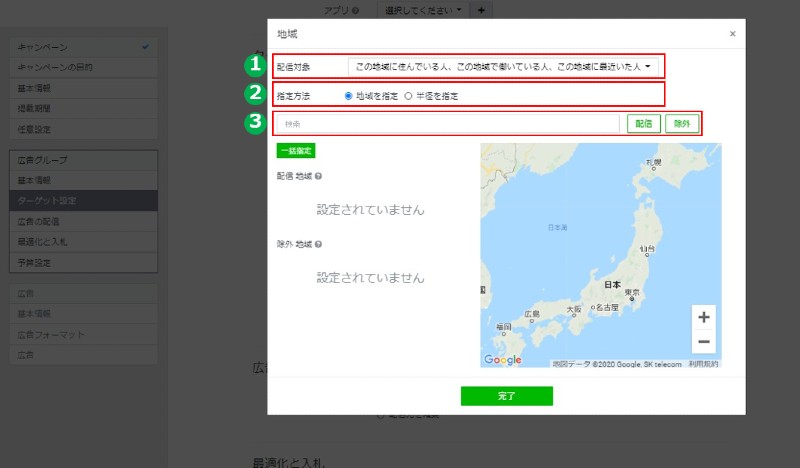The height and width of the screenshot is (468, 800).
Task: Click the Google logo on the map
Action: click(x=503, y=360)
